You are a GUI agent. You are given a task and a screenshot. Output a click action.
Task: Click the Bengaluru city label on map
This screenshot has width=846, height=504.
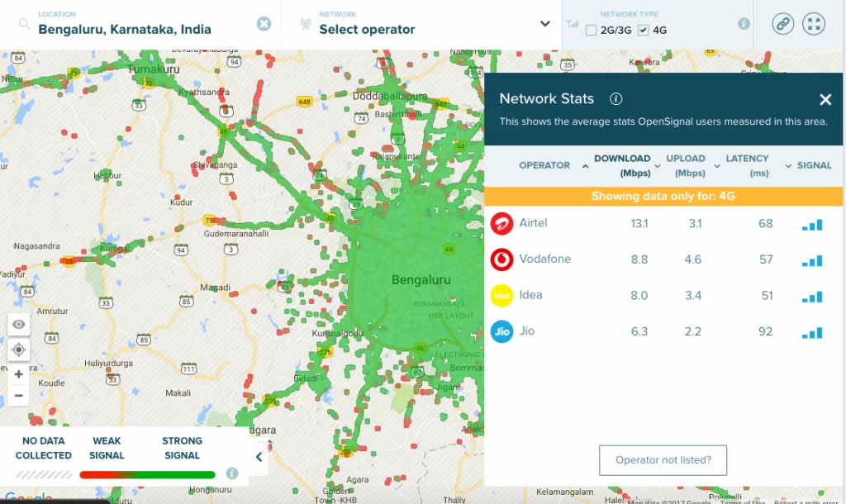(x=421, y=279)
